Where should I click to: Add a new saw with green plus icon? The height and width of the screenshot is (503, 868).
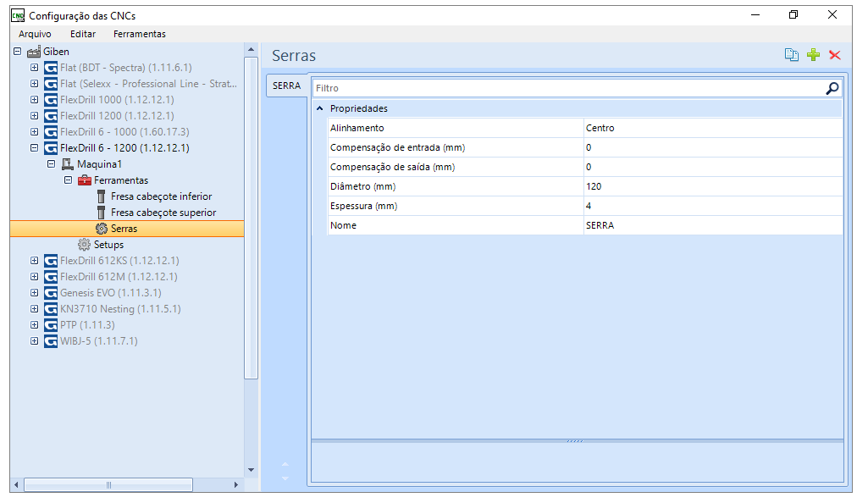813,55
